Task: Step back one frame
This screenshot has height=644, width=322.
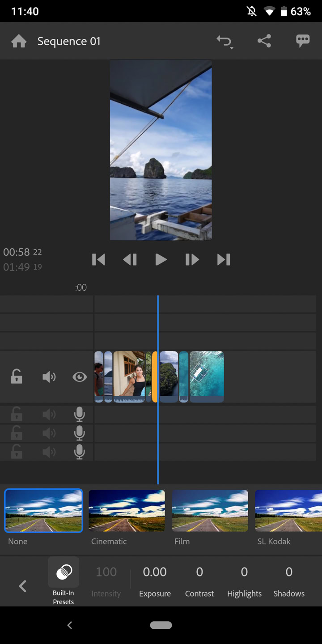Action: pos(130,259)
